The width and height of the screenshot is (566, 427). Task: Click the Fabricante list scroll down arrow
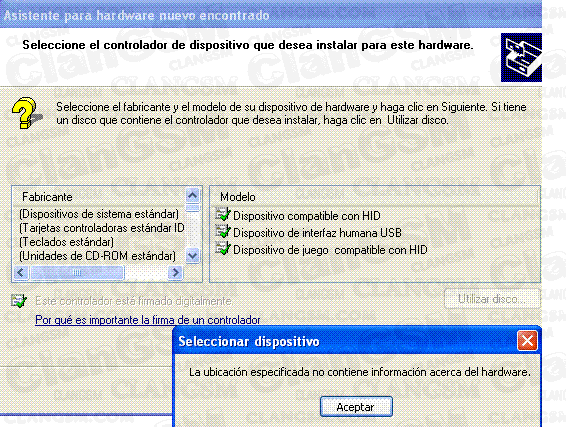192,256
